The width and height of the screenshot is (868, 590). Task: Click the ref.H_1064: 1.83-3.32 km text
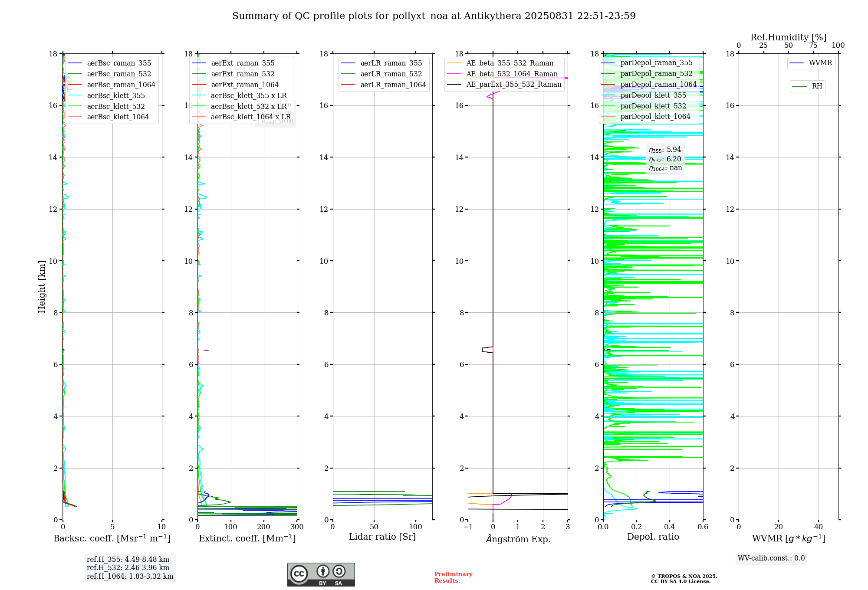pyautogui.click(x=130, y=577)
